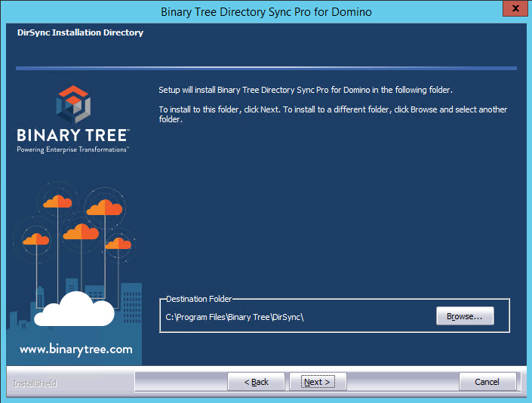Select the destination path C:\Program Files\Binary Tree\DirSync\
The width and height of the screenshot is (532, 403).
235,317
